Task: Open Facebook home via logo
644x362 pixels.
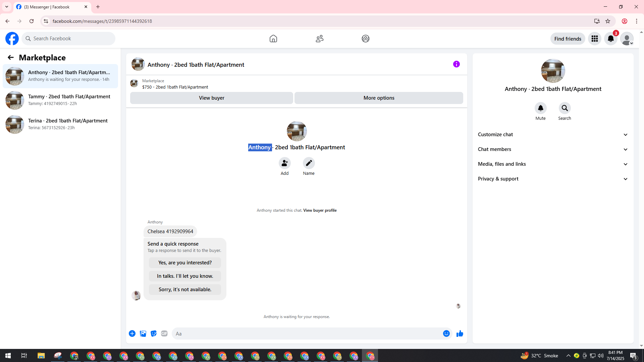Action: (12, 39)
